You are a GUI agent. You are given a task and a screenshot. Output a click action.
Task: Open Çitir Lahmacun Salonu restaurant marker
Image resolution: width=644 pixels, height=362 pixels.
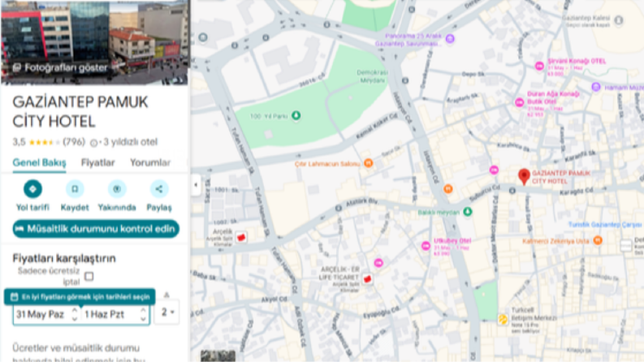(x=369, y=163)
